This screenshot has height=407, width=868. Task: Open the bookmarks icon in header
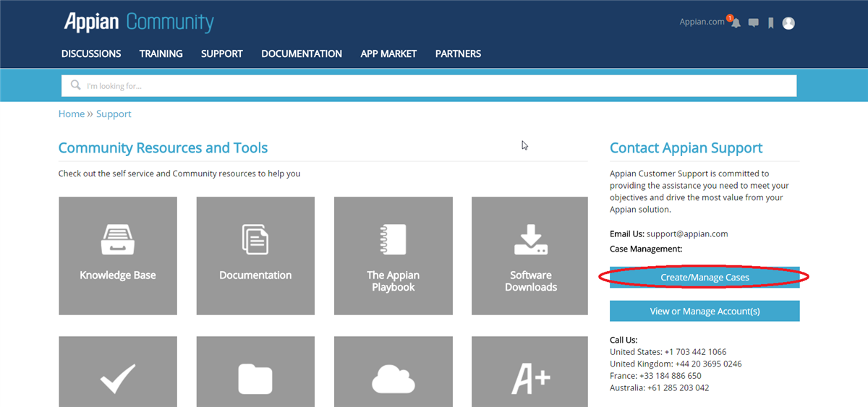(x=771, y=23)
